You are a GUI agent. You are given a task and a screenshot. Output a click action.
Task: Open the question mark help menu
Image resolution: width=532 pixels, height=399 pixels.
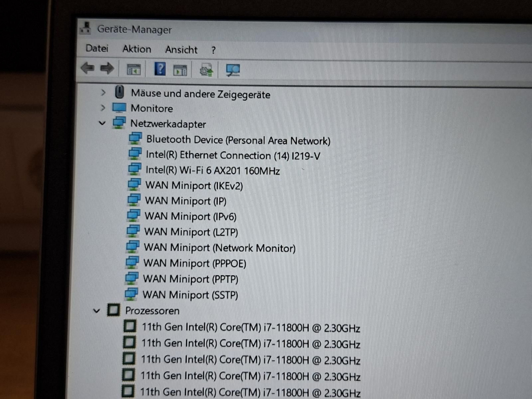213,50
